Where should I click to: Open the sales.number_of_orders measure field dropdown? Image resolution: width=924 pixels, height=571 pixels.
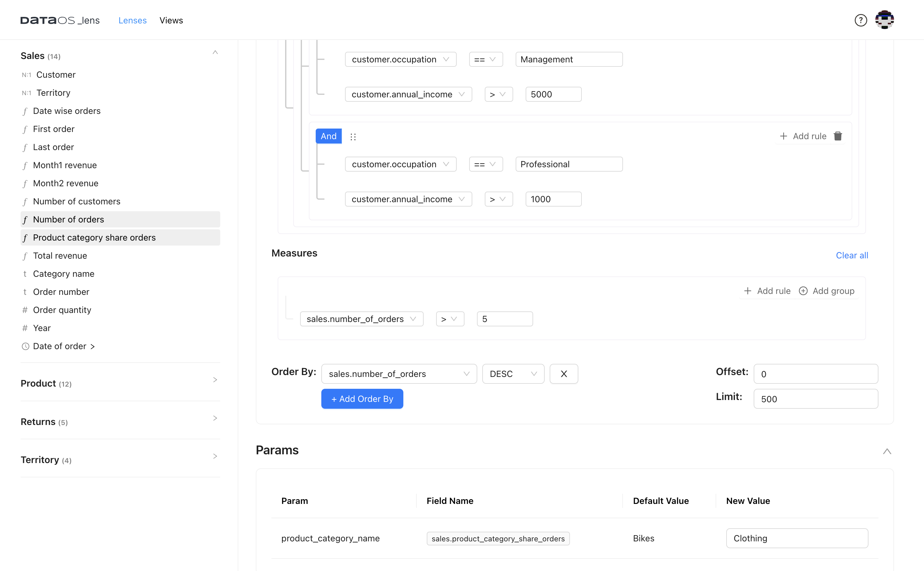(x=362, y=319)
